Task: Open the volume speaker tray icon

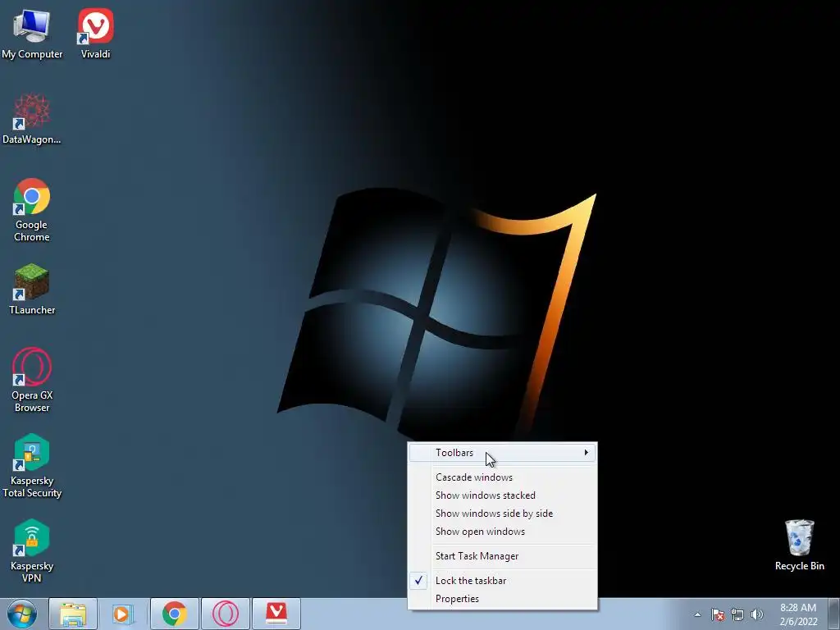Action: pyautogui.click(x=757, y=614)
